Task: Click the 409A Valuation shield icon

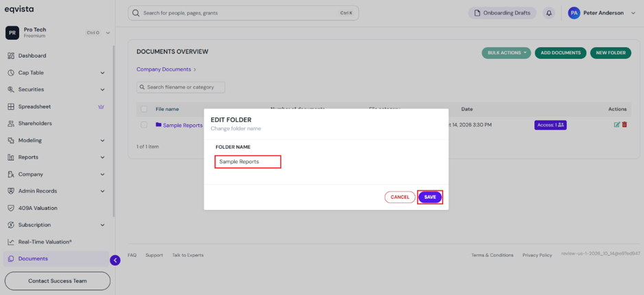Action: [x=11, y=208]
